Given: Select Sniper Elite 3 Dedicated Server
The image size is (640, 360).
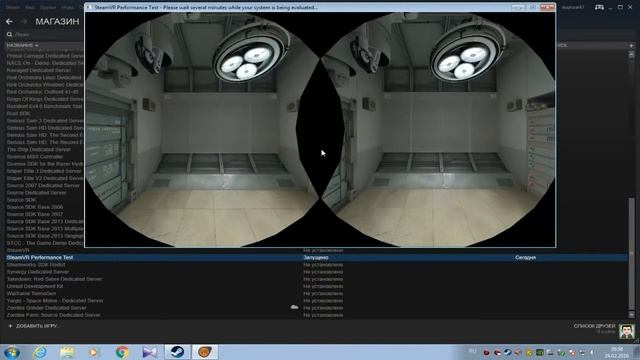Looking at the screenshot, I should click(44, 171).
